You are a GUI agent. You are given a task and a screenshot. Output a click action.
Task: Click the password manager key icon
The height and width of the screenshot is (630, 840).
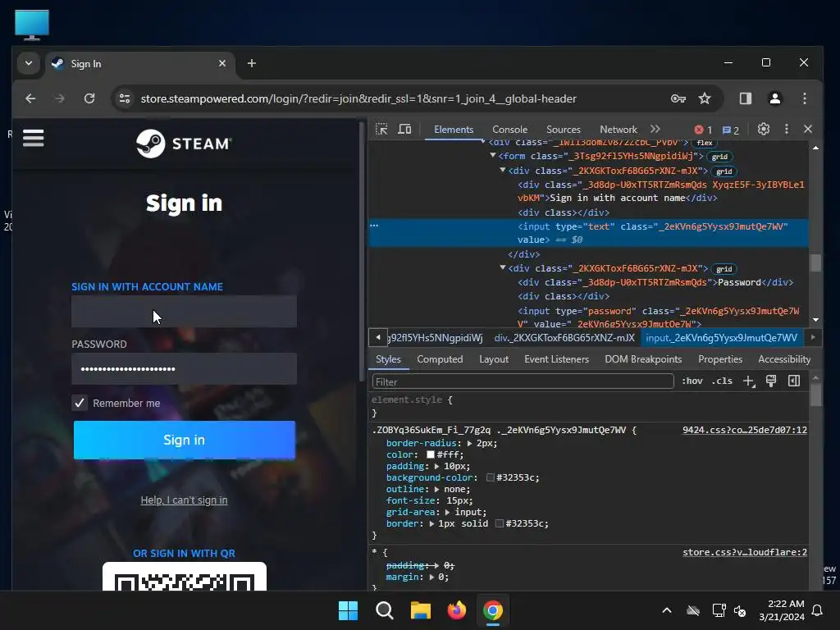pos(678,98)
